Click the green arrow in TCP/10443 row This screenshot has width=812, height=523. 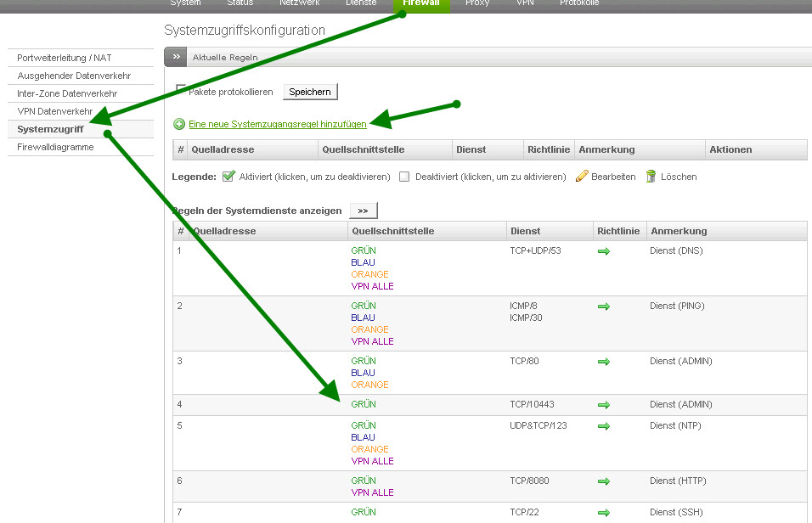coord(604,405)
